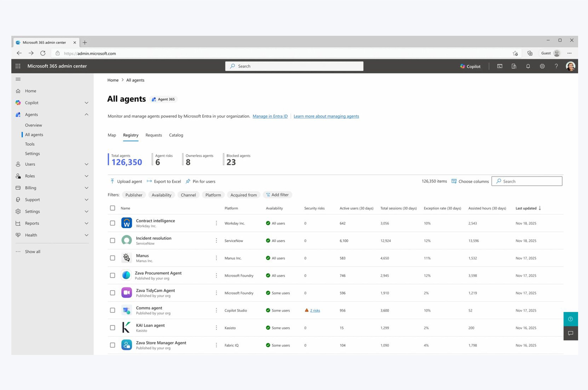Screen dimensions: 588x390
Task: Check the Incident resolution row checkbox
Action: (113, 241)
